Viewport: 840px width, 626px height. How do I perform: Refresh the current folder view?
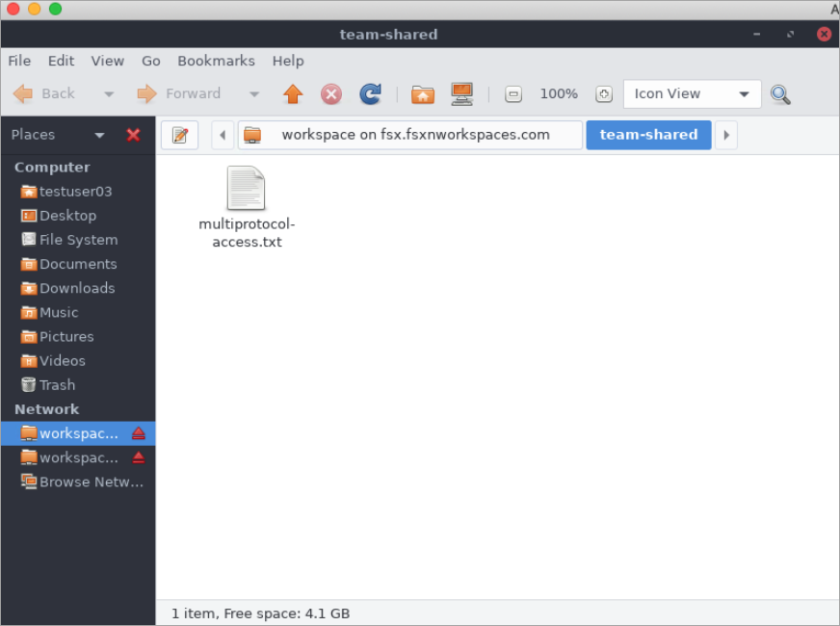(370, 93)
